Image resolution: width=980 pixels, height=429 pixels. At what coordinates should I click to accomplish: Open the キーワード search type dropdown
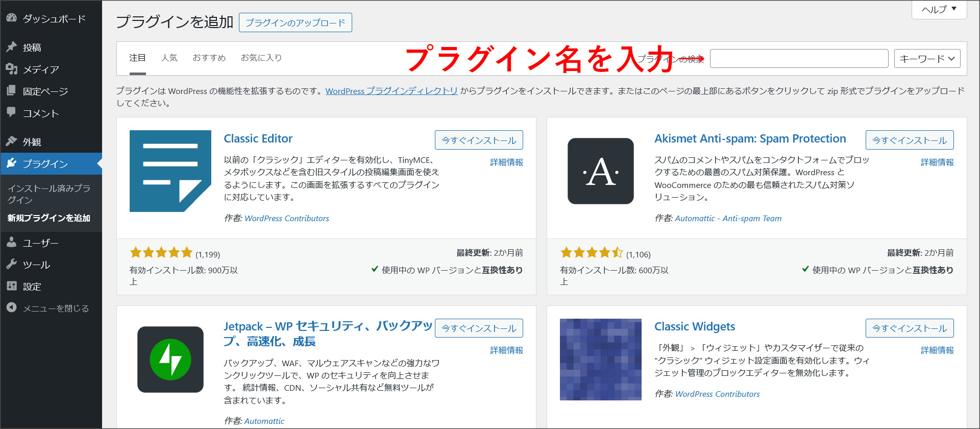point(927,59)
